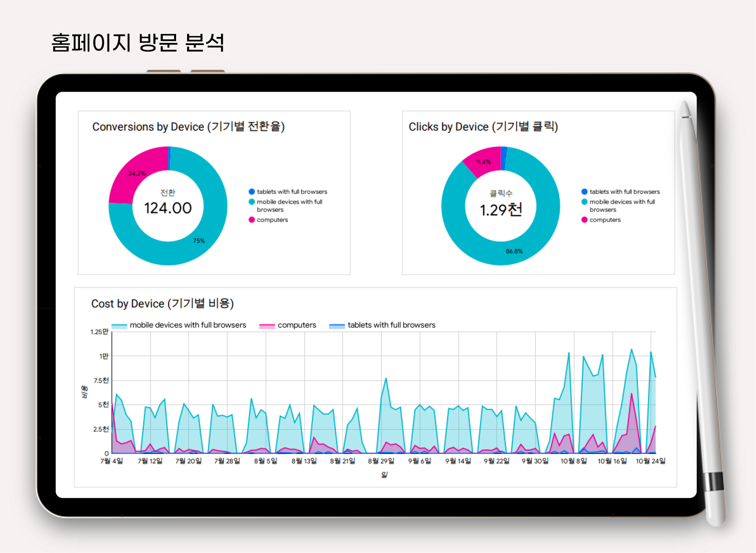Click the 9월 30일 x-axis date label
Image resolution: width=756 pixels, height=553 pixels.
pos(535,461)
